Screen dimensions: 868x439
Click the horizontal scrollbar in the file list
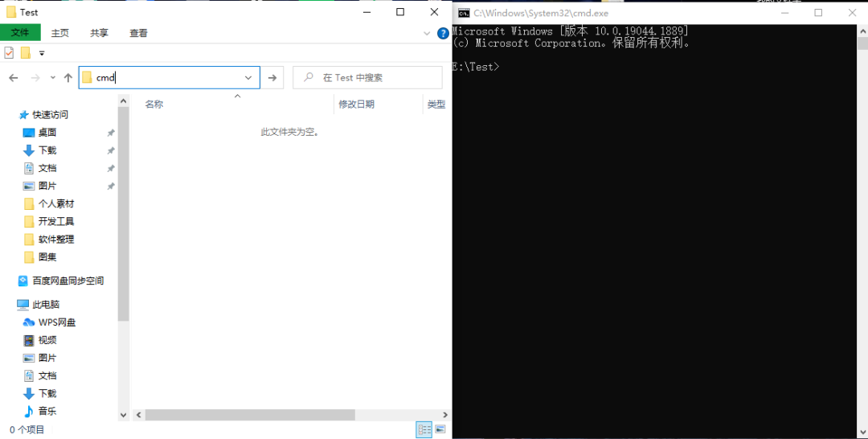pyautogui.click(x=249, y=415)
